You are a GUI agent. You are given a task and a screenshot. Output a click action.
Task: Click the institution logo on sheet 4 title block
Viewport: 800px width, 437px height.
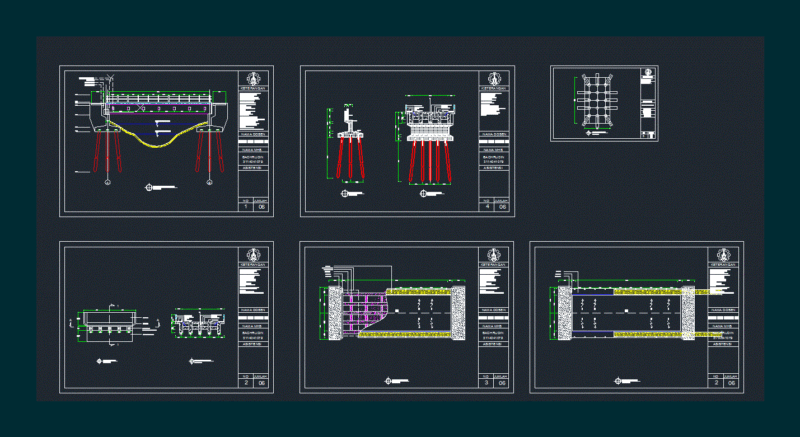493,79
